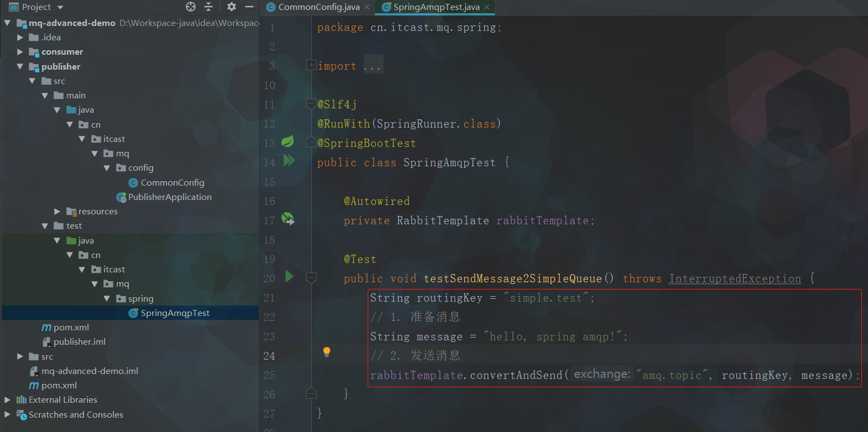
Task: Open Project panel settings gear
Action: pyautogui.click(x=232, y=7)
